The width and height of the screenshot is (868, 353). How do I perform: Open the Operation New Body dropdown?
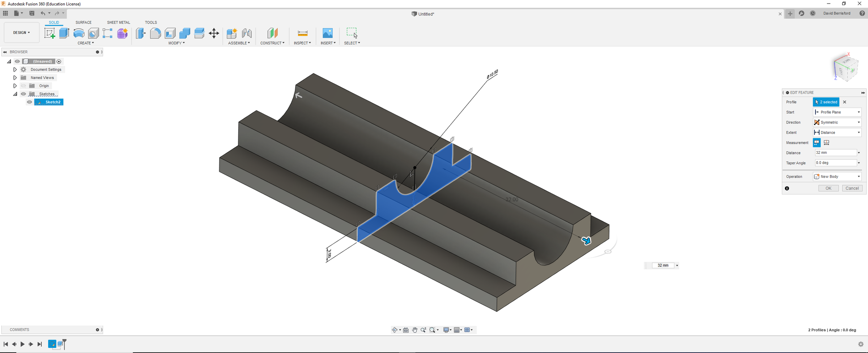pos(837,177)
